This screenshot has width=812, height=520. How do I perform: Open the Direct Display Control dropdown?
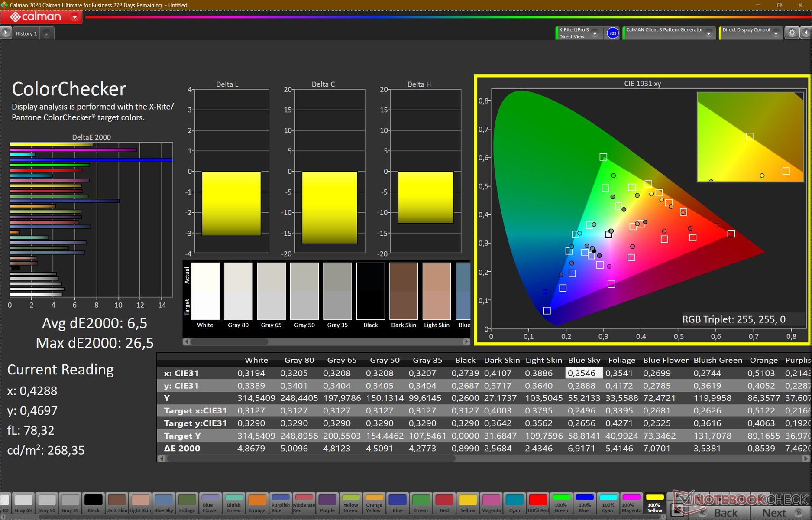pyautogui.click(x=776, y=33)
